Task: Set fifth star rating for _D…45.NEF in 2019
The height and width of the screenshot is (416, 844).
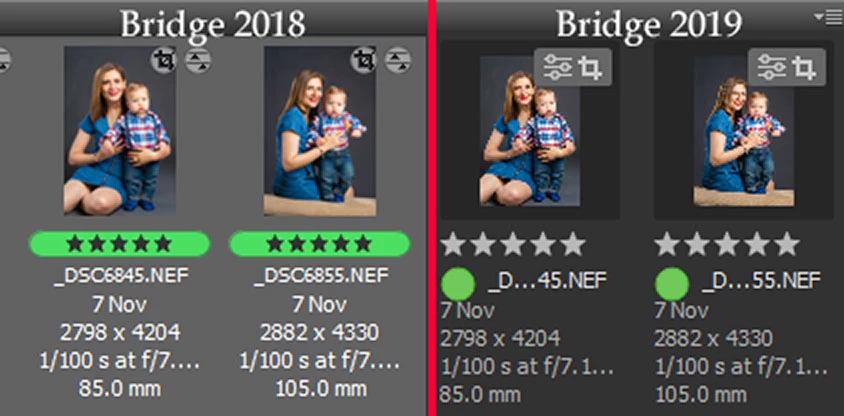Action: click(573, 244)
